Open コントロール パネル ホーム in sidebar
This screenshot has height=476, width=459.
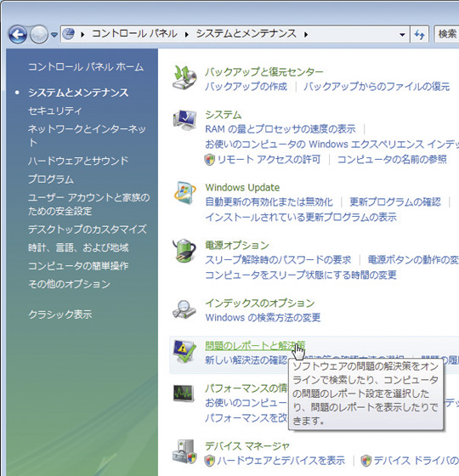(86, 67)
